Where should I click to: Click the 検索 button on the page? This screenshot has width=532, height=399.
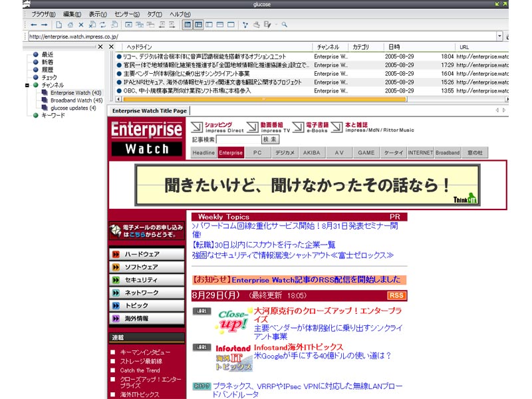[270, 140]
